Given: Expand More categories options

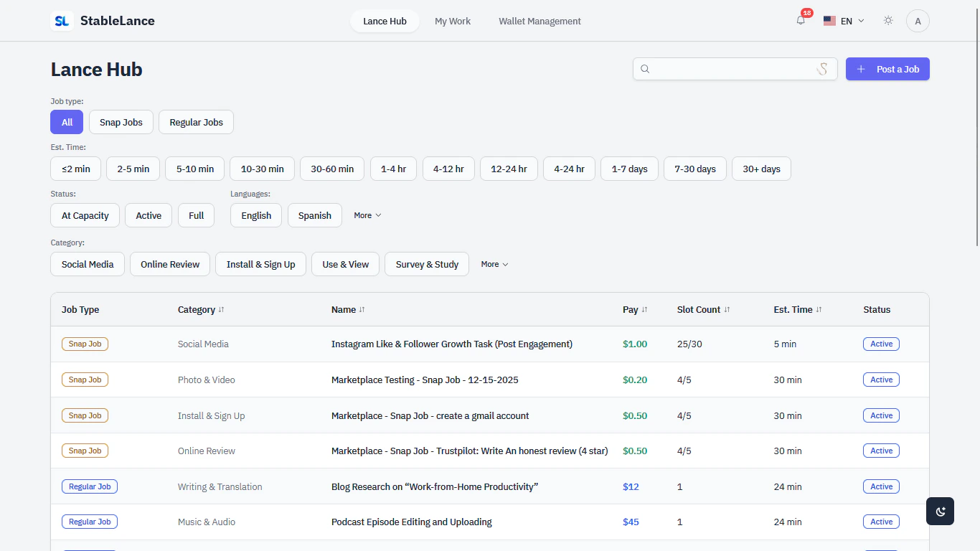Looking at the screenshot, I should 494,264.
